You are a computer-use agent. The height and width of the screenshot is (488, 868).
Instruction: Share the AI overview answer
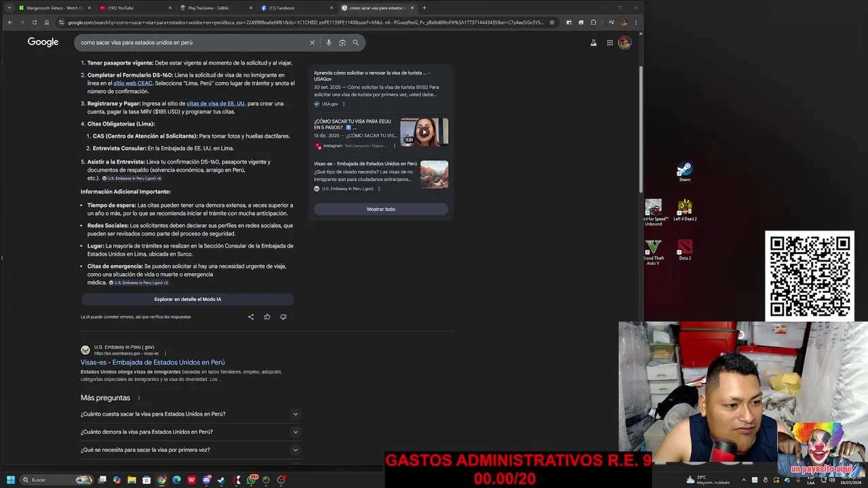251,317
